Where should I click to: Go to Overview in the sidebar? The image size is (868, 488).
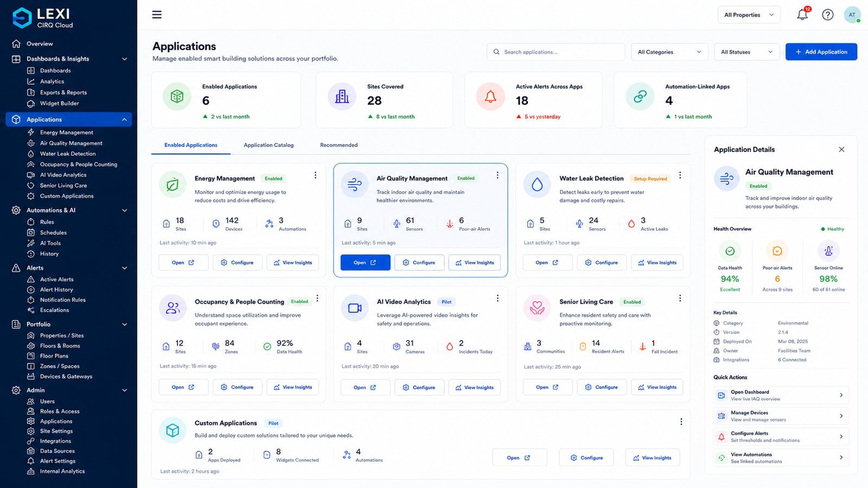click(x=40, y=44)
